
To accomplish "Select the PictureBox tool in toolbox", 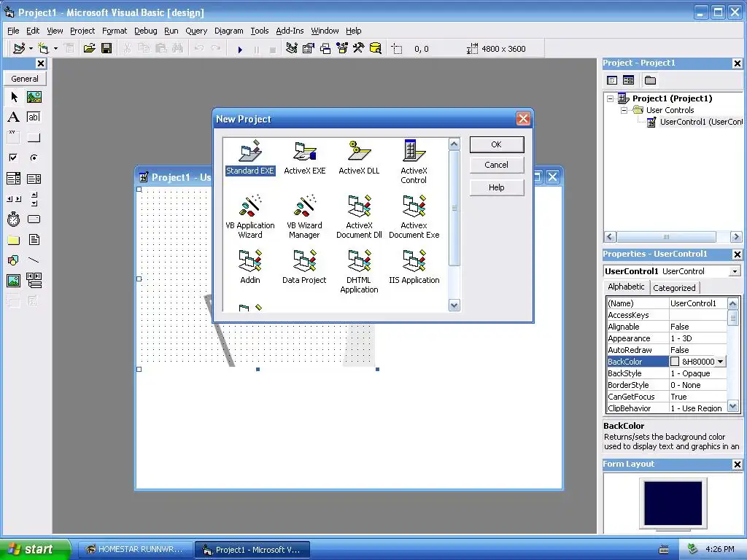I will click(34, 97).
